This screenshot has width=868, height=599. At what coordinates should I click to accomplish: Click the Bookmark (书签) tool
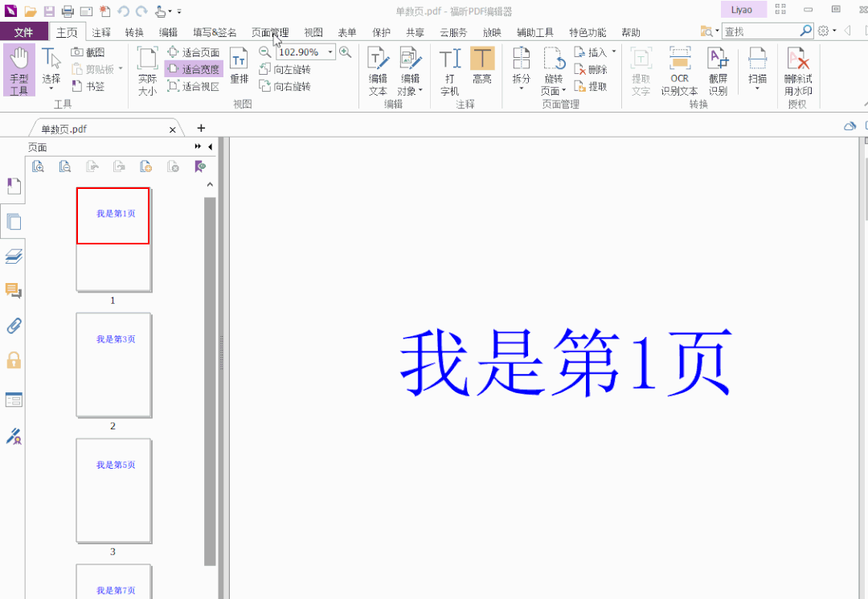click(88, 86)
